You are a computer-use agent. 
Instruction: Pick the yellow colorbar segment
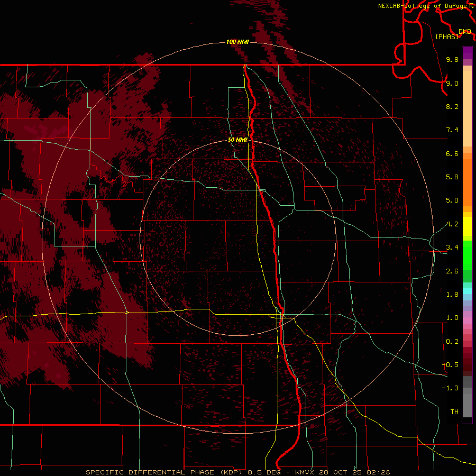[x=467, y=226]
